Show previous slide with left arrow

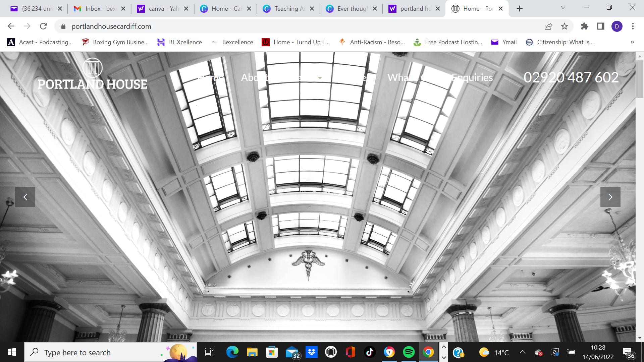tap(25, 197)
